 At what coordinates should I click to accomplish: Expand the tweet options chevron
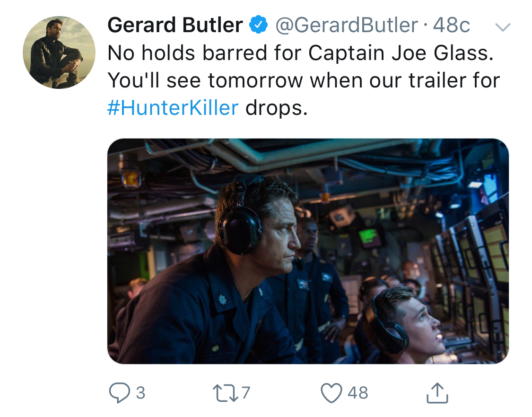tap(502, 27)
